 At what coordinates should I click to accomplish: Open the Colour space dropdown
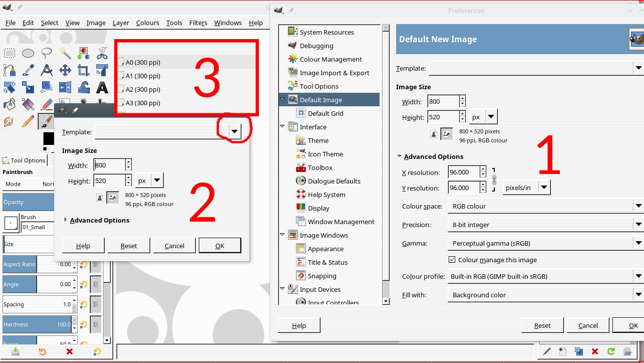(545, 206)
